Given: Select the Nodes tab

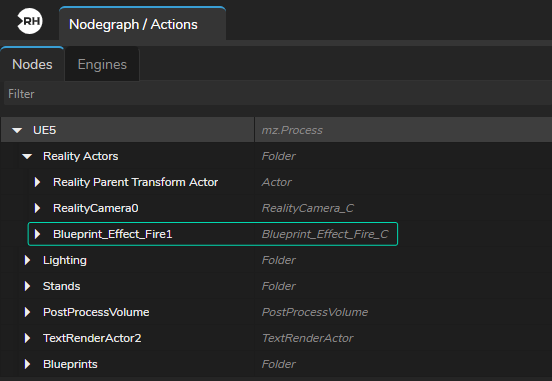Looking at the screenshot, I should click(32, 64).
